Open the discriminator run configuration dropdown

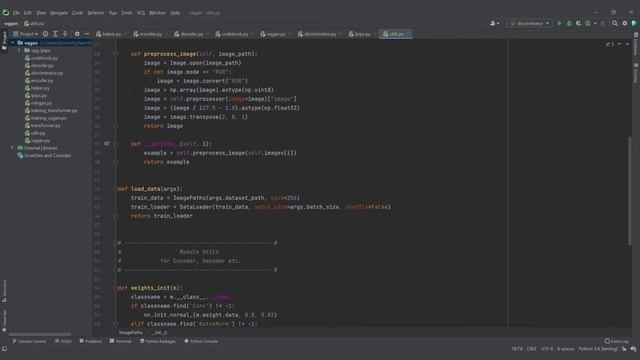click(x=529, y=24)
